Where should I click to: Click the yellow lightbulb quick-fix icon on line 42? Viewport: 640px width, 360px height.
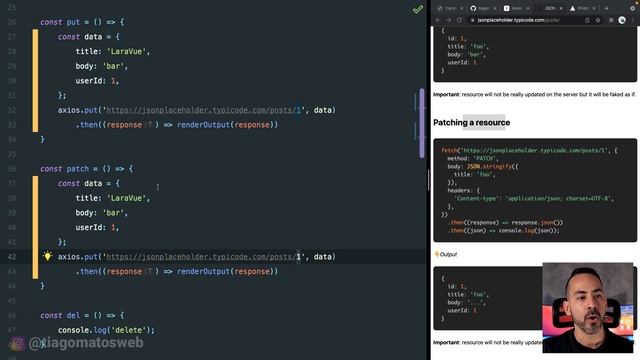(x=47, y=256)
